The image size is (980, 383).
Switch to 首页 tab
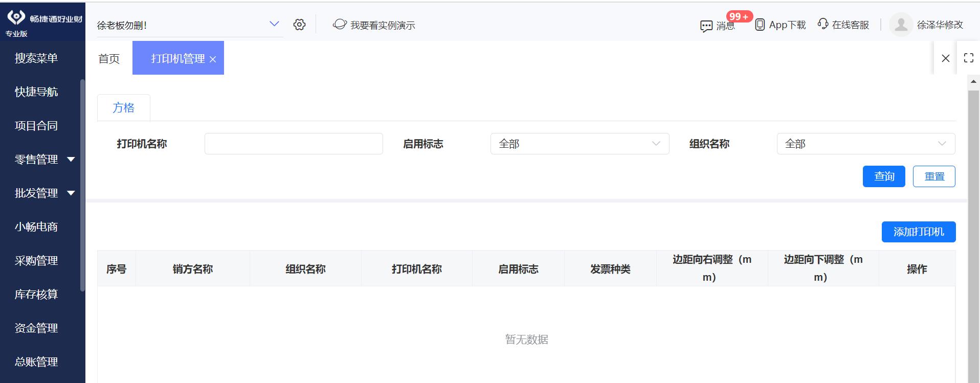109,59
